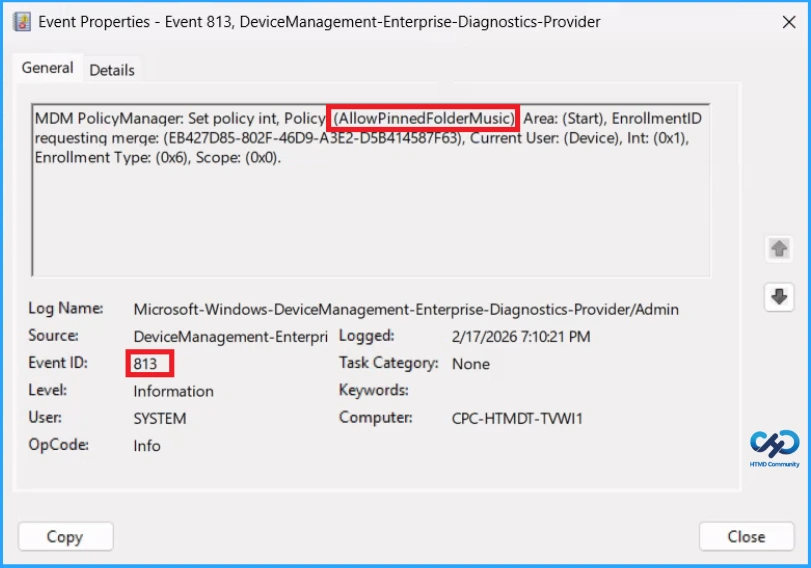Click the Close button

click(x=746, y=536)
